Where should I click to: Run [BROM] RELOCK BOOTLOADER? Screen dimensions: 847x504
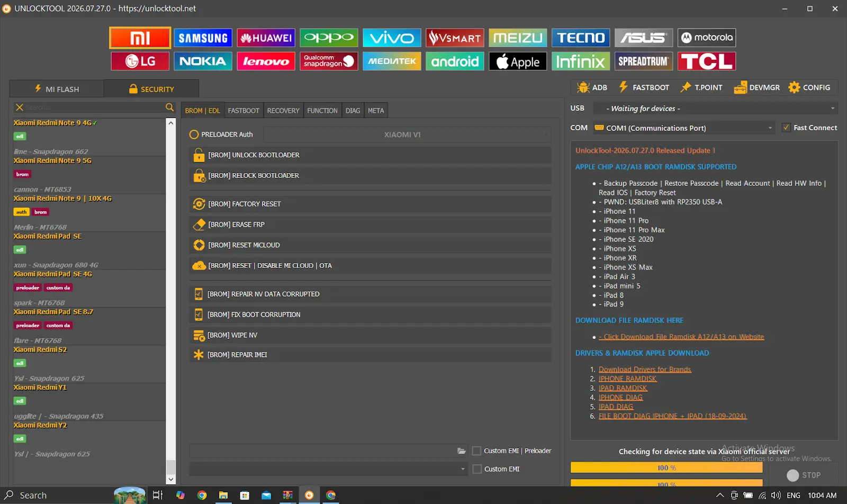click(x=370, y=176)
